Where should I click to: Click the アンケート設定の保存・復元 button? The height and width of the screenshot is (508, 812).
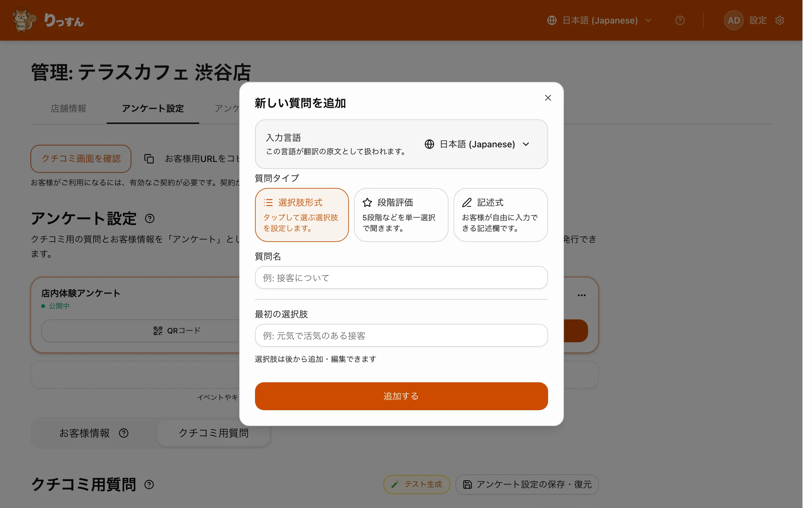527,485
